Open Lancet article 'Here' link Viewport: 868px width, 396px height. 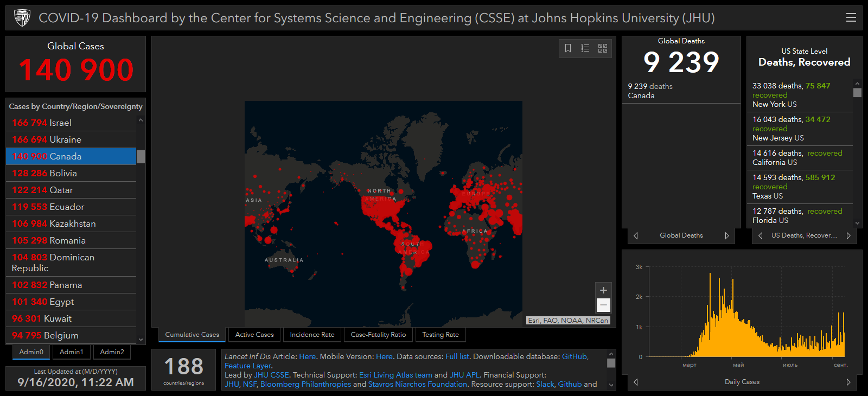307,356
